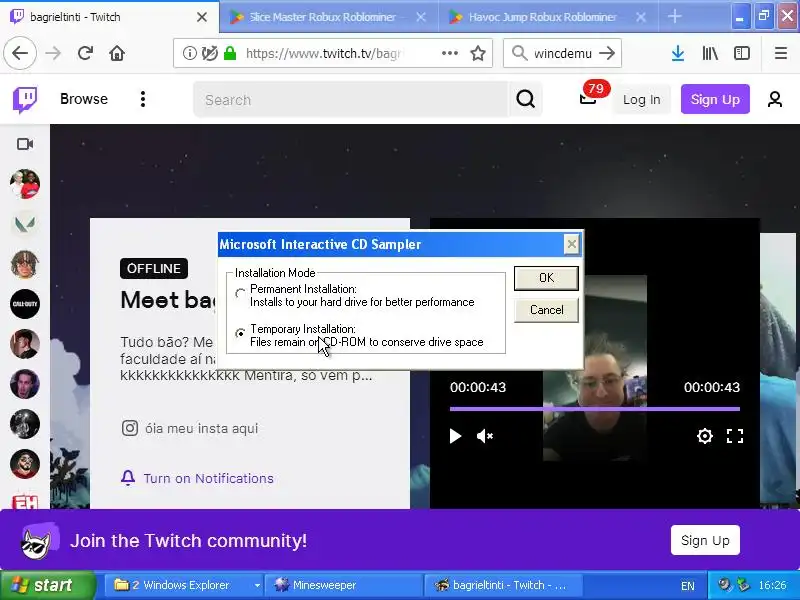
Task: Unmute the video player volume
Action: 484,436
